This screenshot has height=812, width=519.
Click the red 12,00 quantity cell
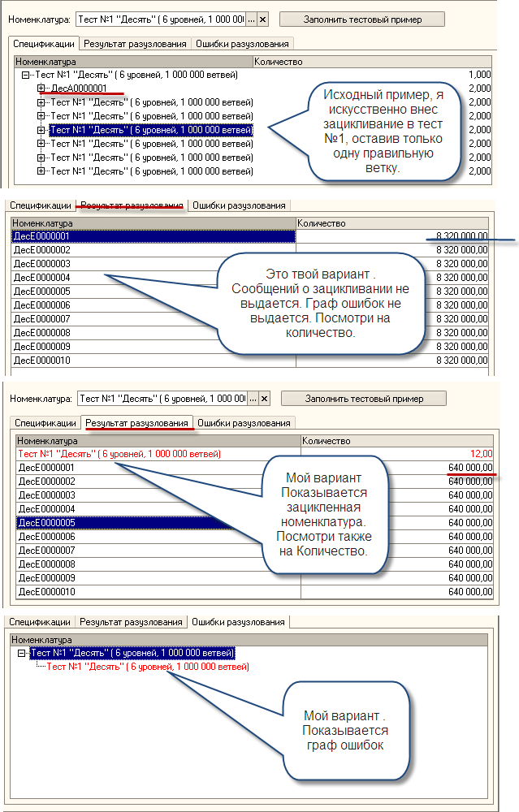coord(397,454)
